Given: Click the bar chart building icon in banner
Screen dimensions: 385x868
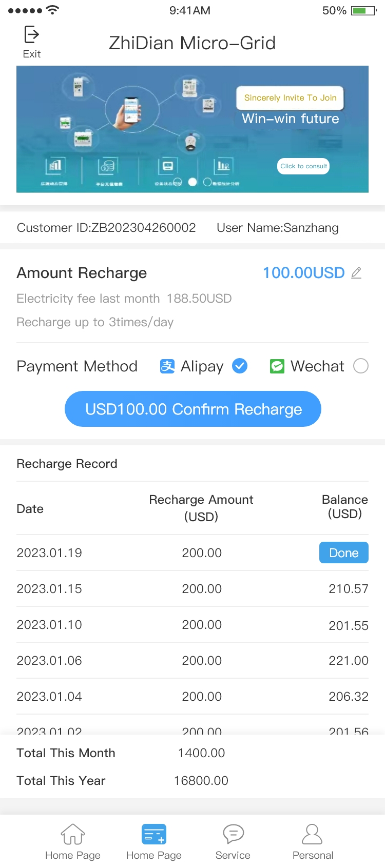Looking at the screenshot, I should tap(54, 166).
